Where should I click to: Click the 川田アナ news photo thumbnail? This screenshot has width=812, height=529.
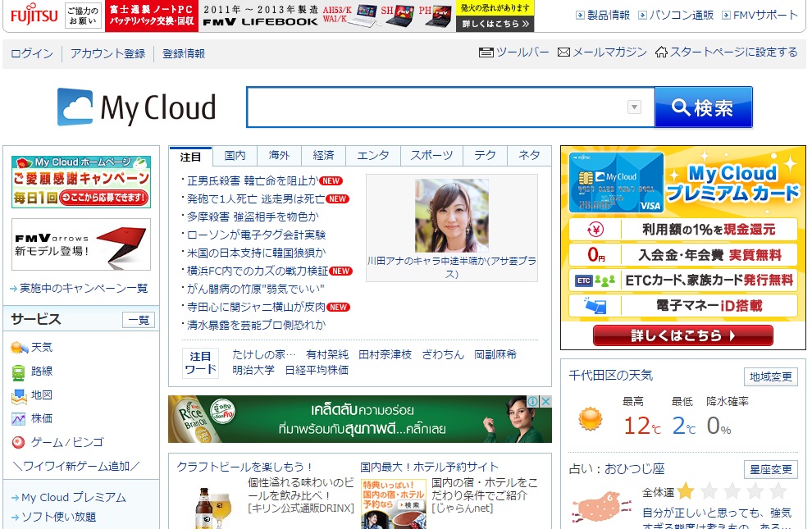point(452,216)
